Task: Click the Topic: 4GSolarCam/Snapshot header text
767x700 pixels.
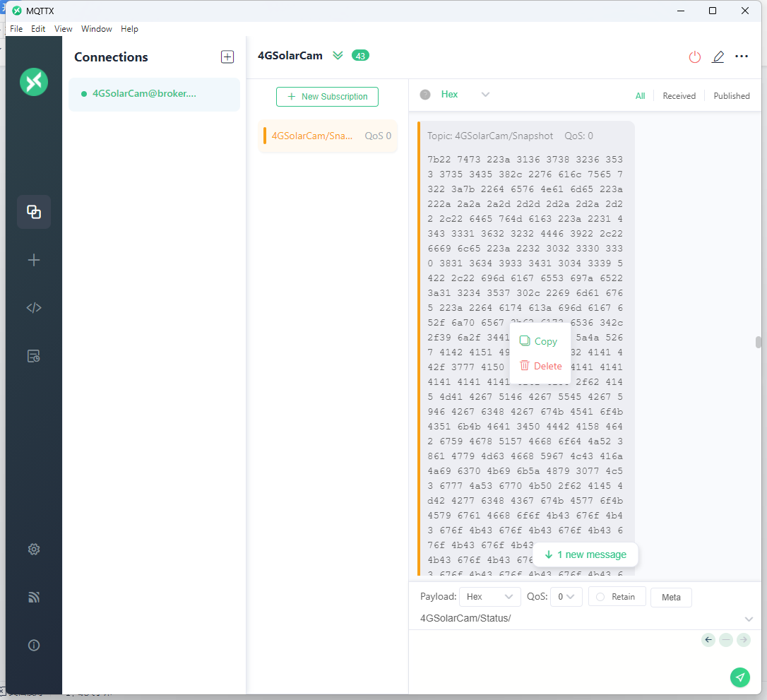Action: tap(490, 136)
